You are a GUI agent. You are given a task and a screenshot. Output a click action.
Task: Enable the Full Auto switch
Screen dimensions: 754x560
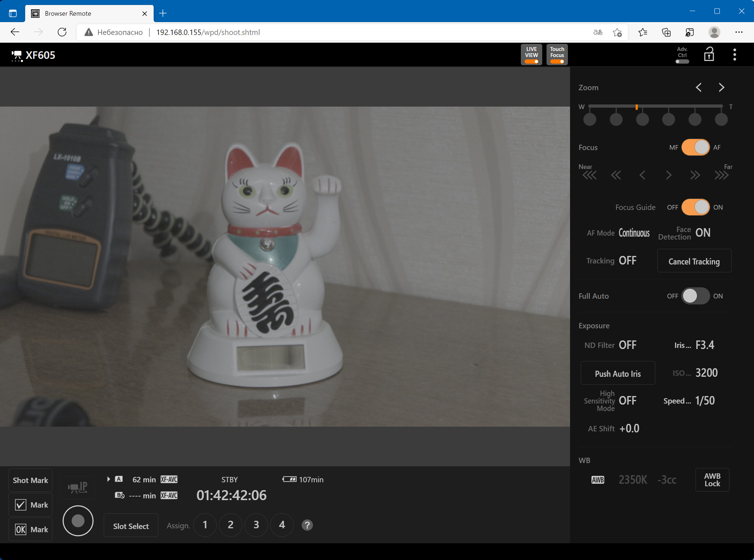coord(695,296)
